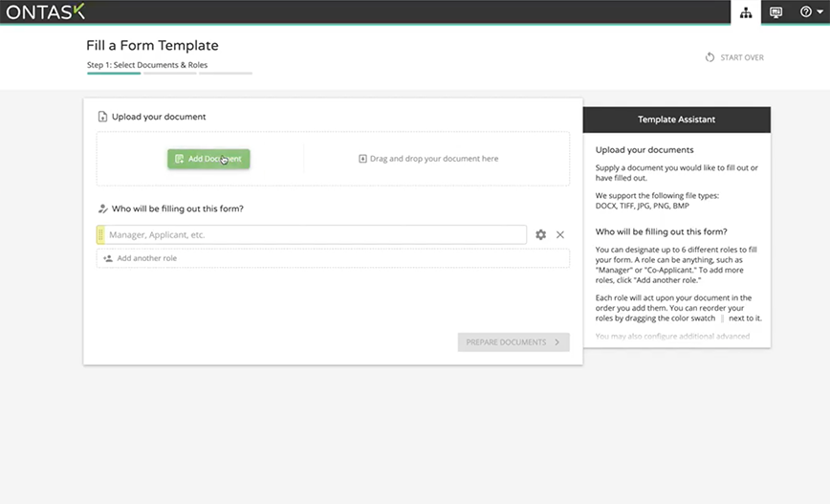Click the Template Assistant panel header

click(676, 120)
